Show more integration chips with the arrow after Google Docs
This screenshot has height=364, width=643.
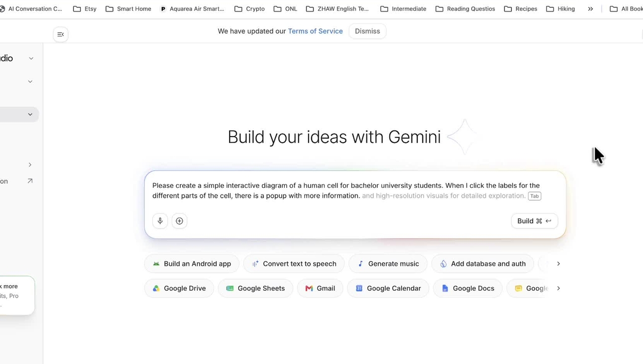pos(558,288)
